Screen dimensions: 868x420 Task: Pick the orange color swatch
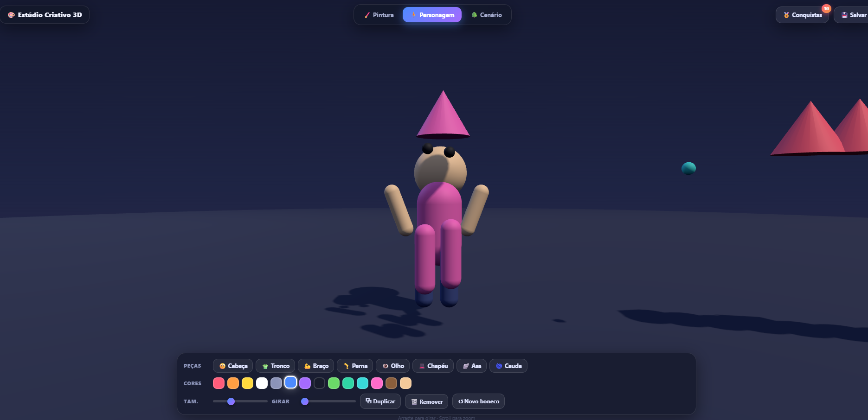[x=233, y=383]
